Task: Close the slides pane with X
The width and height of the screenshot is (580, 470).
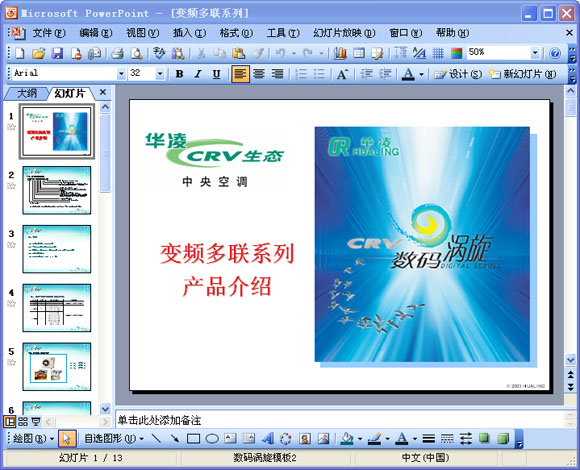Action: coord(103,92)
